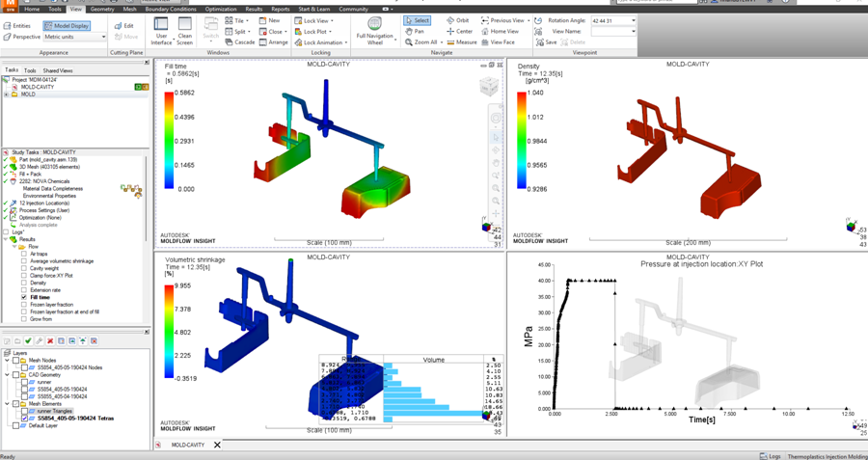868x460 pixels.
Task: Open the Home ribbon tab
Action: 32,9
